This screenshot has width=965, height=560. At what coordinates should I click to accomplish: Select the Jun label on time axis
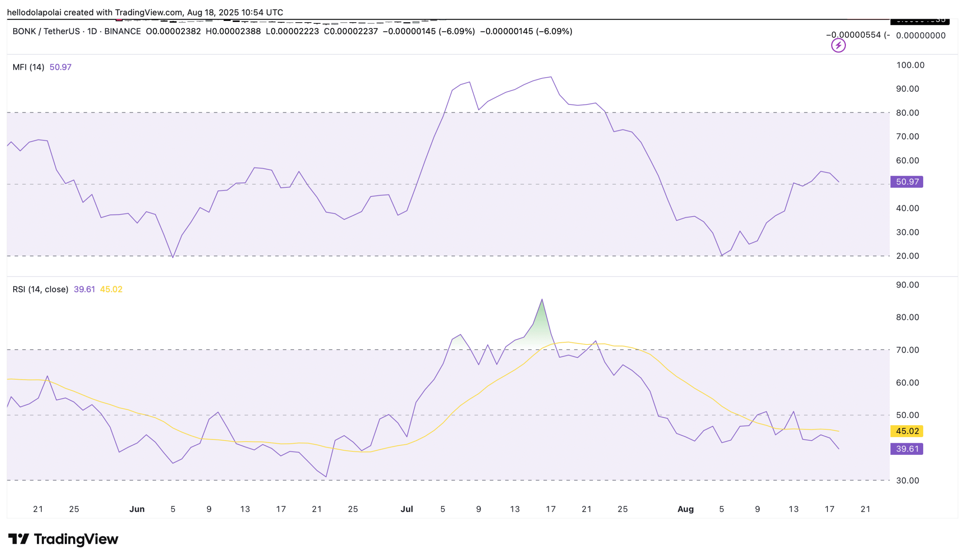137,509
